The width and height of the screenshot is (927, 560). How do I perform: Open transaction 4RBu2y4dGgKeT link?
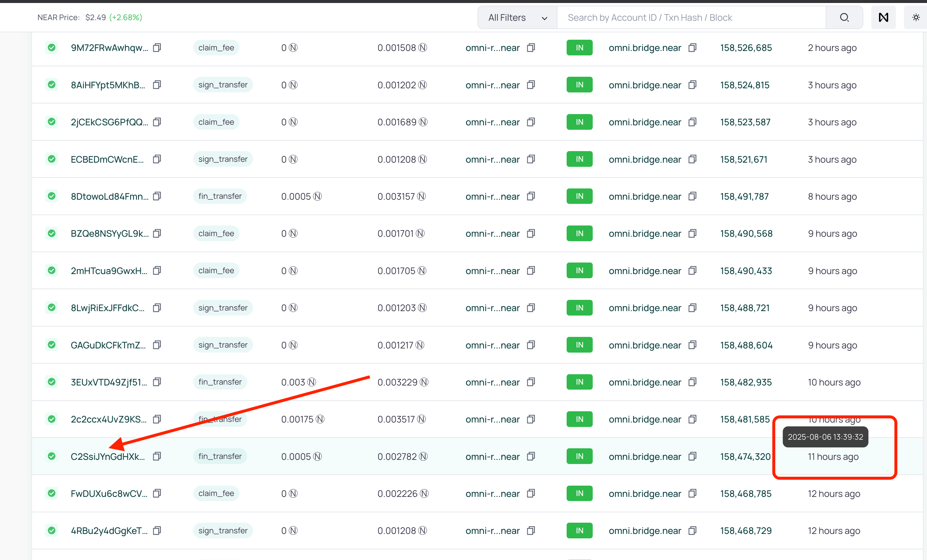(x=109, y=531)
